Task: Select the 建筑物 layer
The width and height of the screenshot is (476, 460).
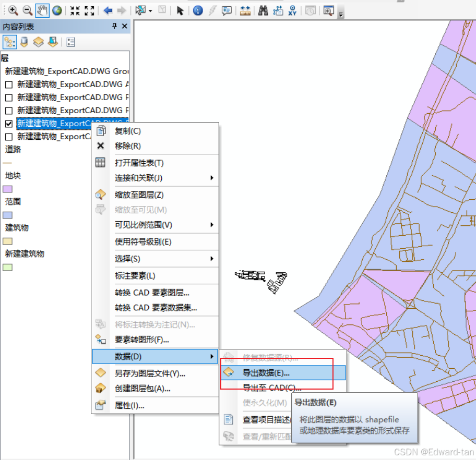Action: [17, 227]
